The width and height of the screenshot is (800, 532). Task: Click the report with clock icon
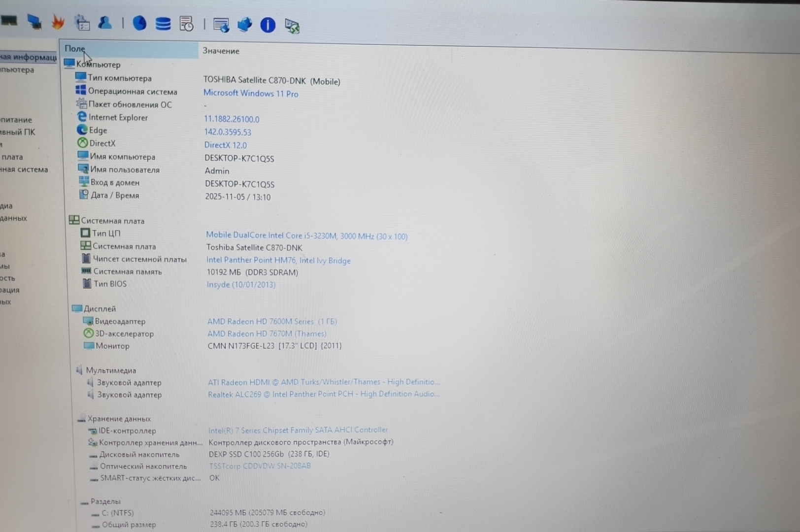pos(187,24)
